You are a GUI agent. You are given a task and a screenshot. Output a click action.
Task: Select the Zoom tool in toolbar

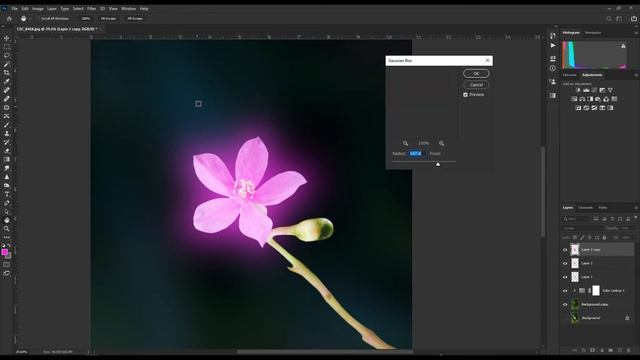coord(7,229)
